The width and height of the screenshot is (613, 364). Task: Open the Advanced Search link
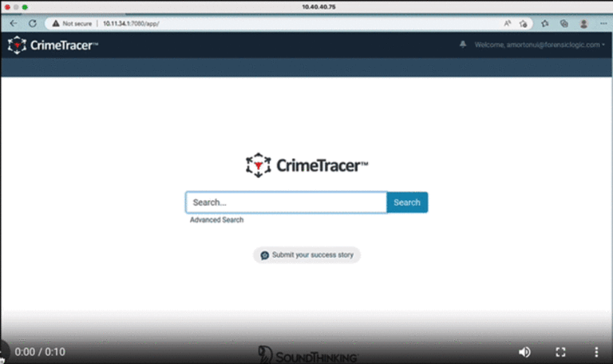click(x=216, y=220)
